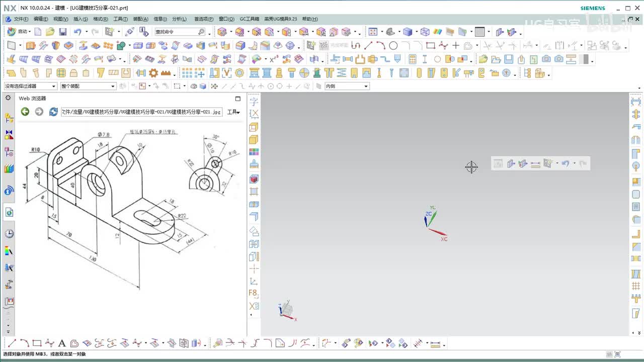The width and height of the screenshot is (644, 362).
Task: Click the color palette grid icon in vertical toolbar
Action: [254, 152]
